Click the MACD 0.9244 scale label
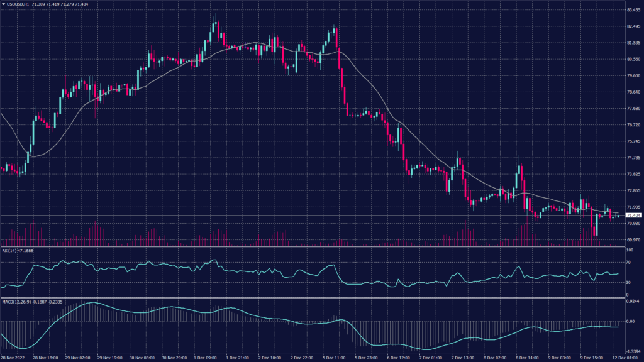The width and height of the screenshot is (644, 362). [x=633, y=303]
